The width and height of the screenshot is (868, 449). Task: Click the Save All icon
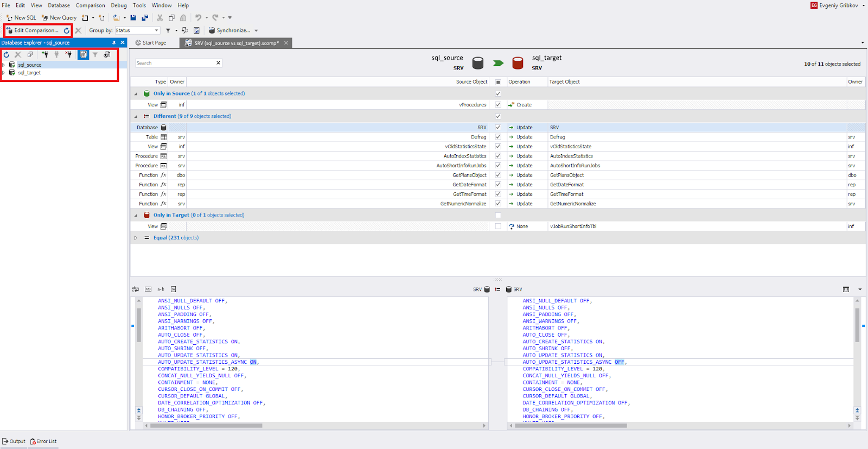(x=145, y=18)
